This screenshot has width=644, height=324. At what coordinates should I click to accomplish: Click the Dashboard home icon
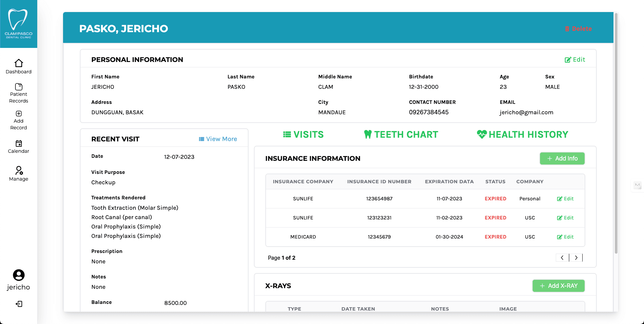coord(19,64)
